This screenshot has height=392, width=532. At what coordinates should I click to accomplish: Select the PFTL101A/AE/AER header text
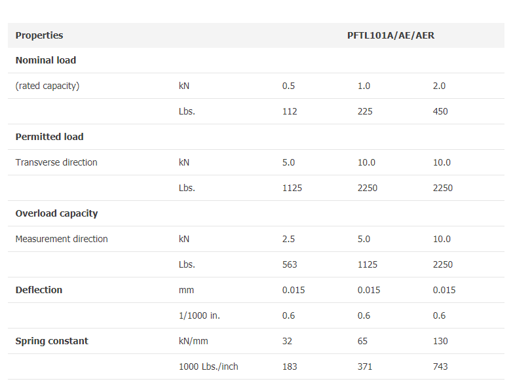tap(390, 35)
